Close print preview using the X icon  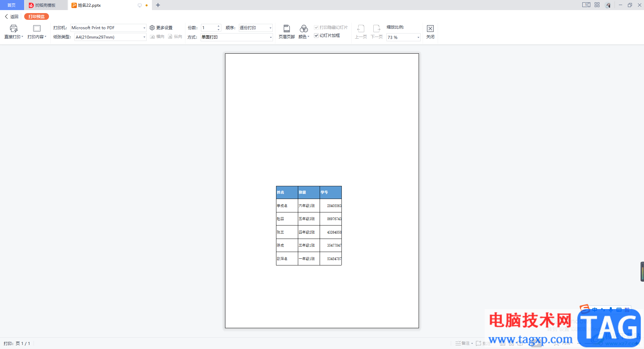click(430, 29)
